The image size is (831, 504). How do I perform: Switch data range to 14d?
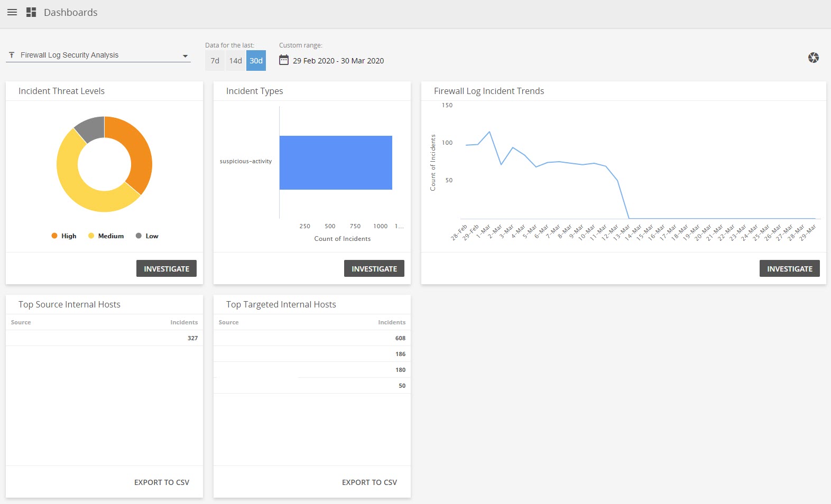(235, 61)
